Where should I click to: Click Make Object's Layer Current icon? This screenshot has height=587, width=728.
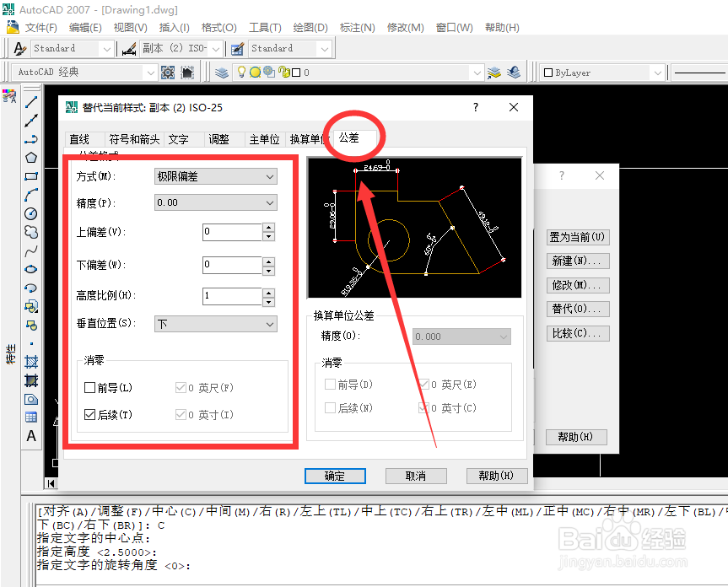click(494, 73)
